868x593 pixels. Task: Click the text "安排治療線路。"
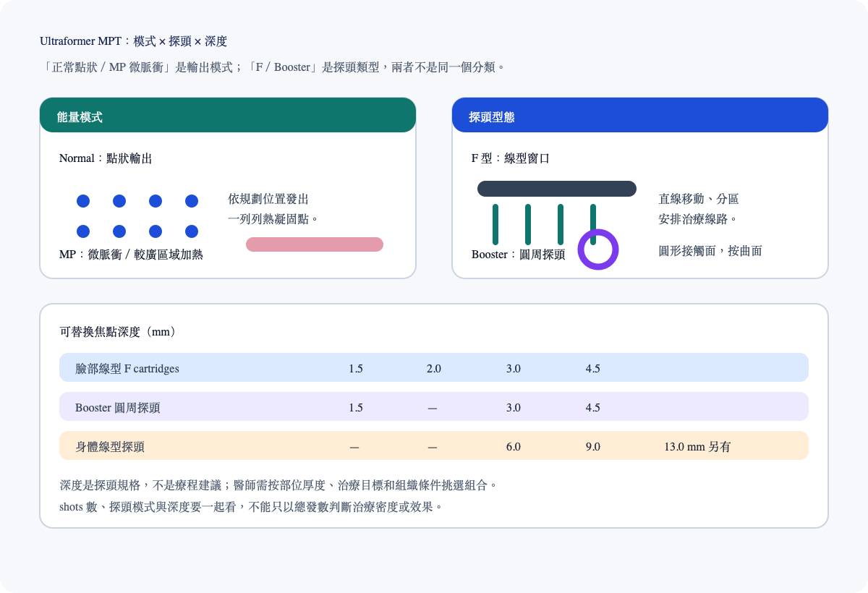pyautogui.click(x=699, y=218)
